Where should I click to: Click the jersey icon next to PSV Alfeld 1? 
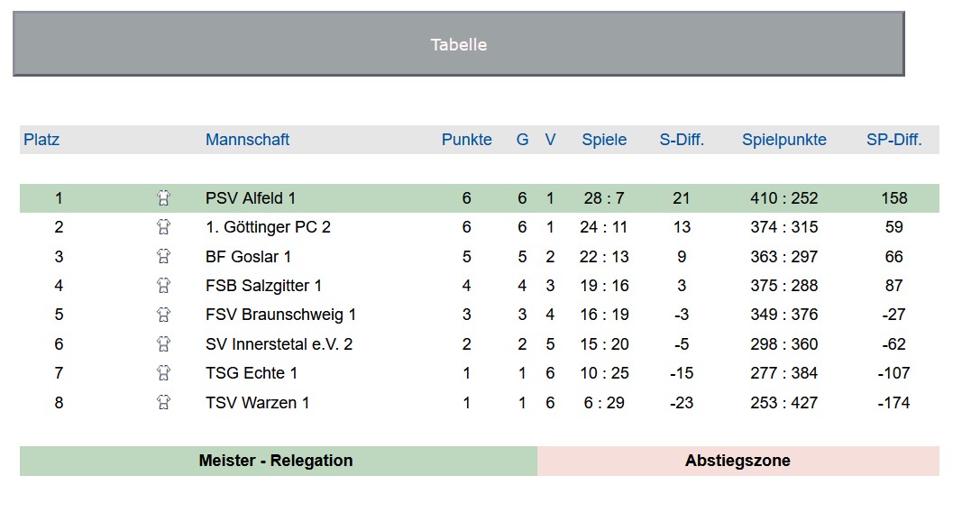[163, 198]
